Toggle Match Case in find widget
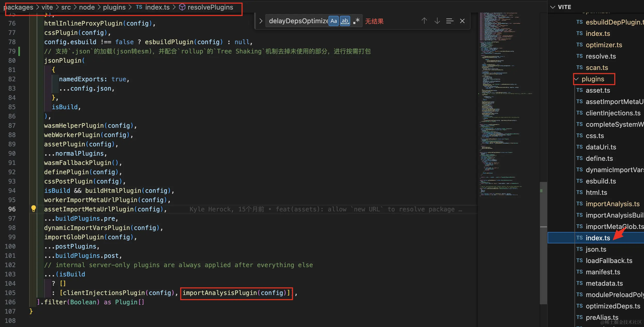The height and width of the screenshot is (327, 644). (334, 21)
